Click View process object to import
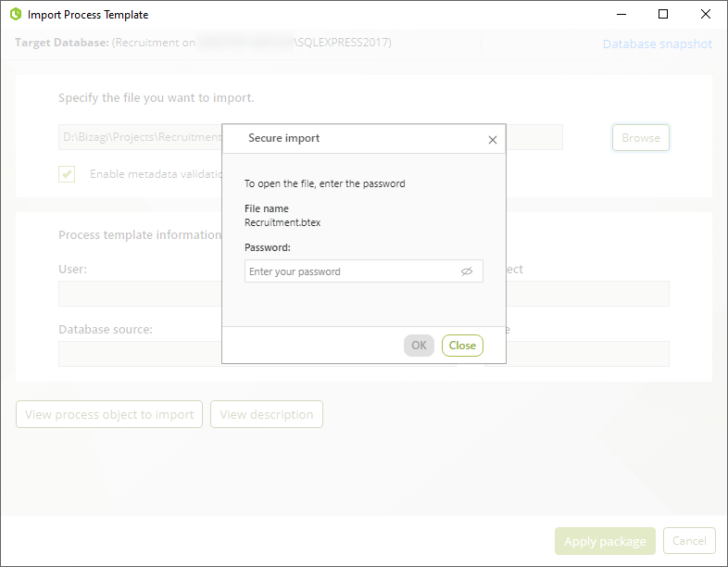728x567 pixels. (109, 414)
